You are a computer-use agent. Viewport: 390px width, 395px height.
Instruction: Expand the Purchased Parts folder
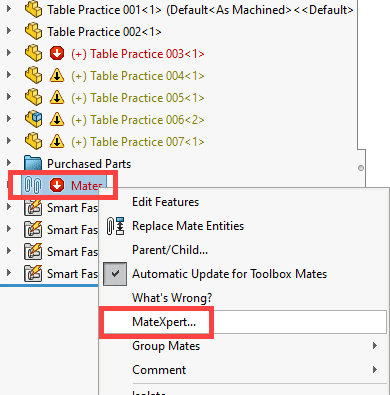[x=9, y=163]
